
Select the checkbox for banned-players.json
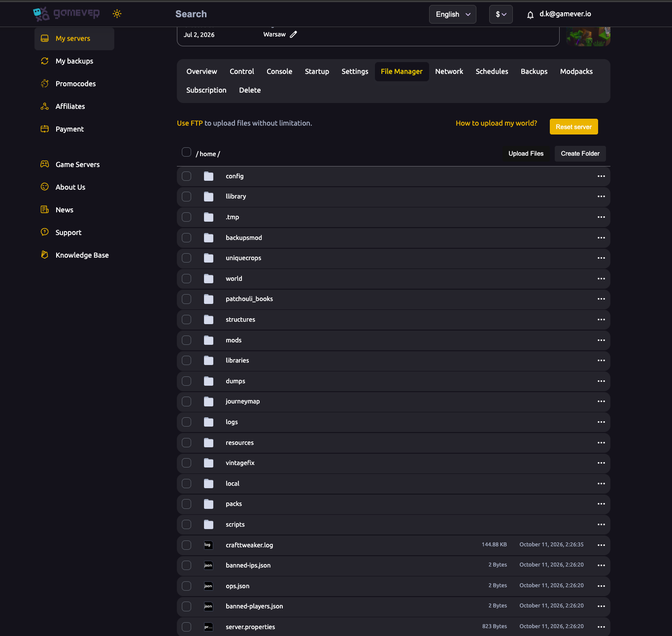186,606
